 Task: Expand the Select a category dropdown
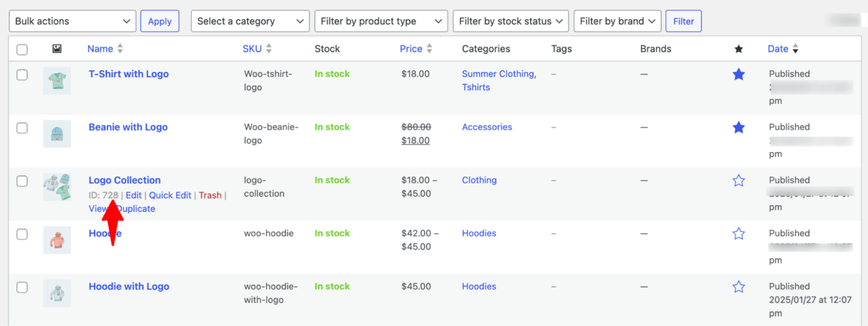click(250, 21)
